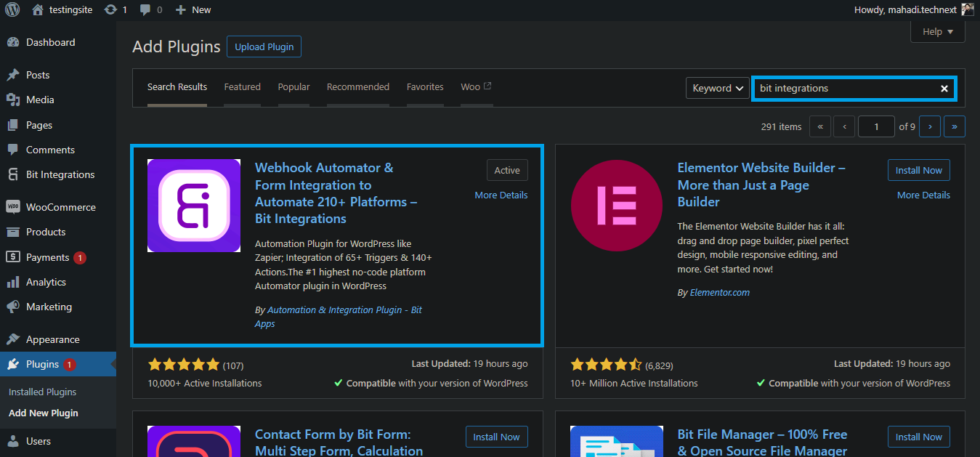Open Elementor.com author link

[x=719, y=292]
